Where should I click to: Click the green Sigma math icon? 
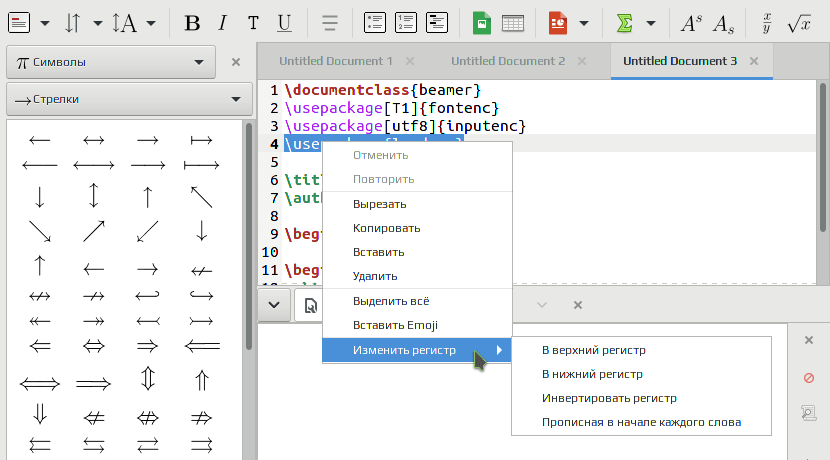click(625, 23)
